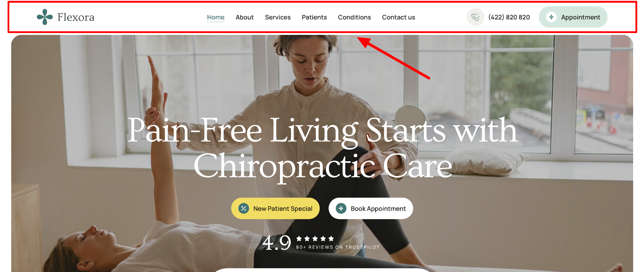
Task: Click the yellow New Patient Special button
Action: click(275, 209)
